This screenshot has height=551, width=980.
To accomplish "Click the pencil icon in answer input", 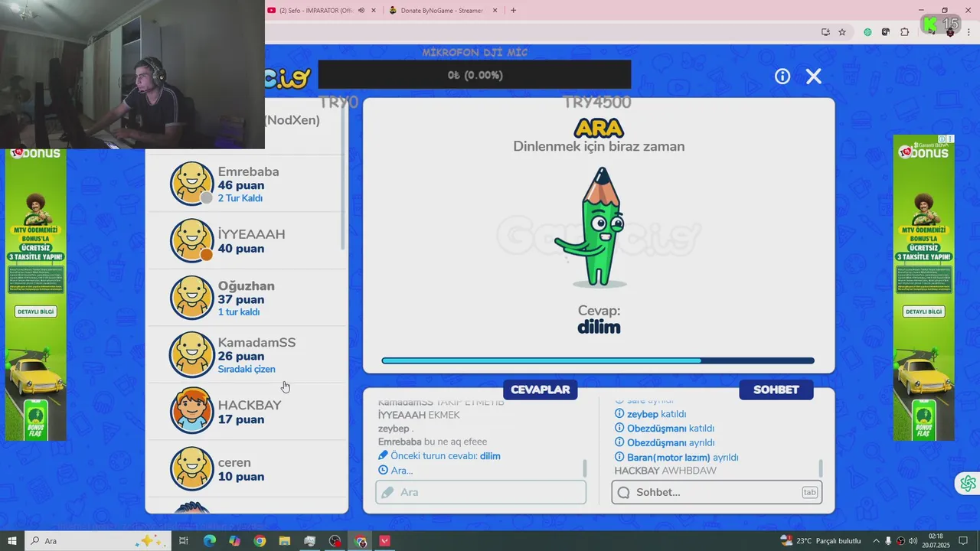I will (x=387, y=492).
